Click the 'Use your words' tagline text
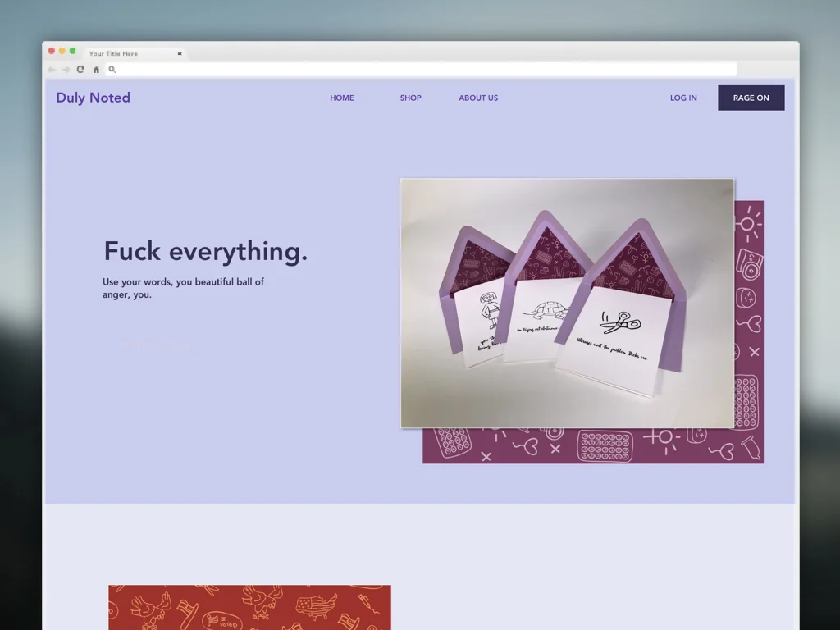Viewport: 840px width, 630px height. coord(183,288)
